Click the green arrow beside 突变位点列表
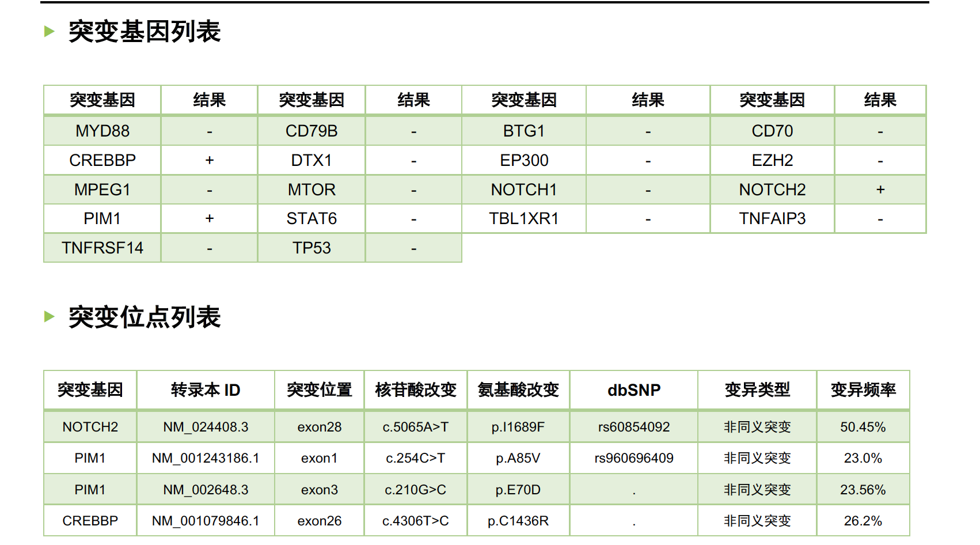The image size is (980, 545). pyautogui.click(x=50, y=316)
